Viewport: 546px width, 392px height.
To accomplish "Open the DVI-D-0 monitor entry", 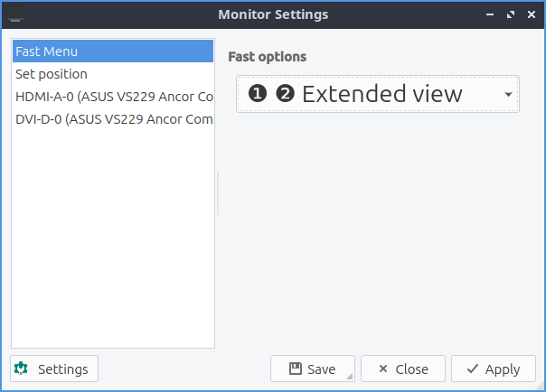I will click(113, 118).
